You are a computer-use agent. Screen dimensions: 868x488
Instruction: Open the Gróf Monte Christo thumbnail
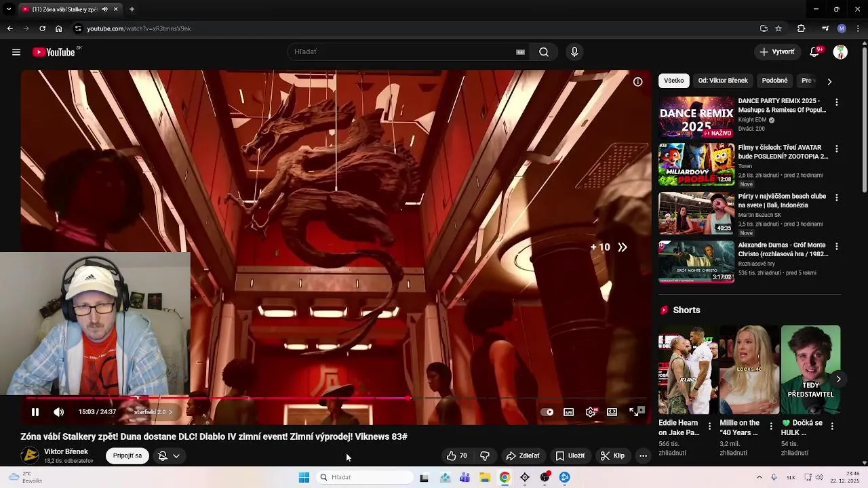coord(696,262)
